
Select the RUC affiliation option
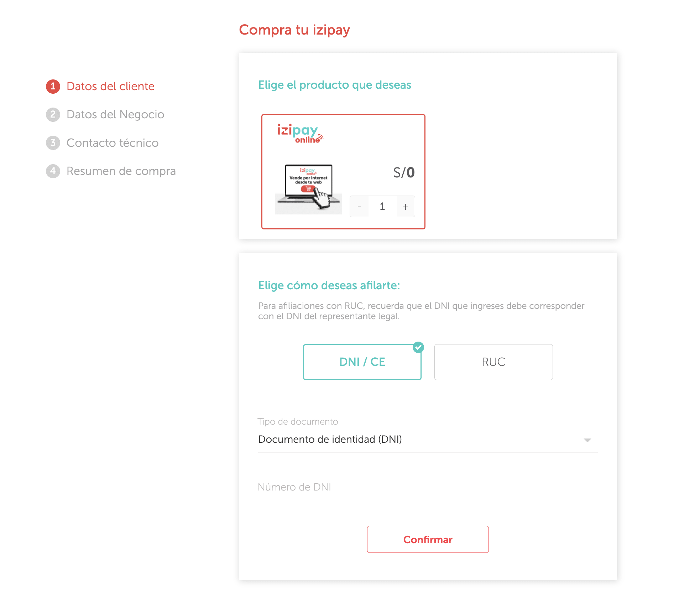(x=493, y=362)
